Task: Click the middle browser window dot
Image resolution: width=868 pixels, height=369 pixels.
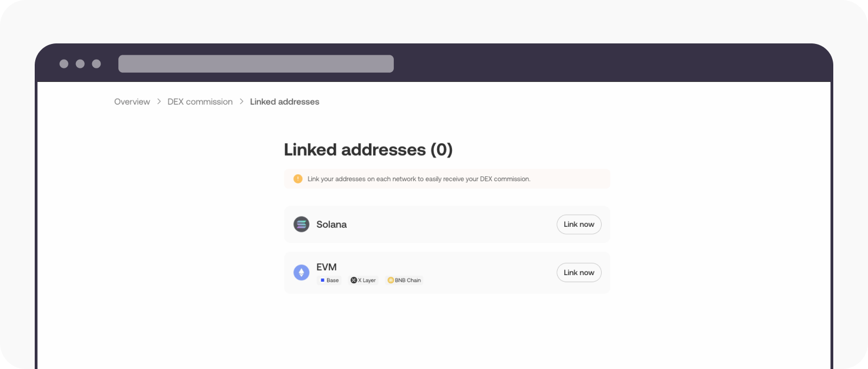Action: coord(80,63)
